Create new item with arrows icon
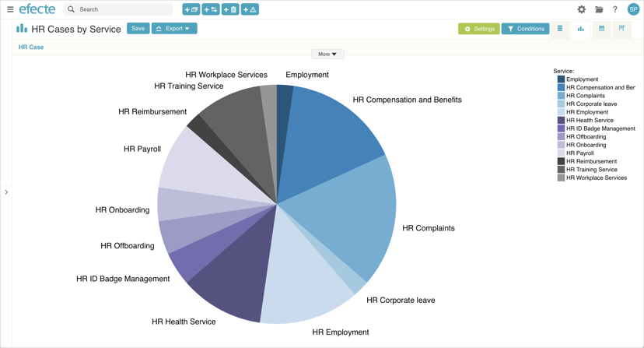644x348 pixels. click(211, 9)
